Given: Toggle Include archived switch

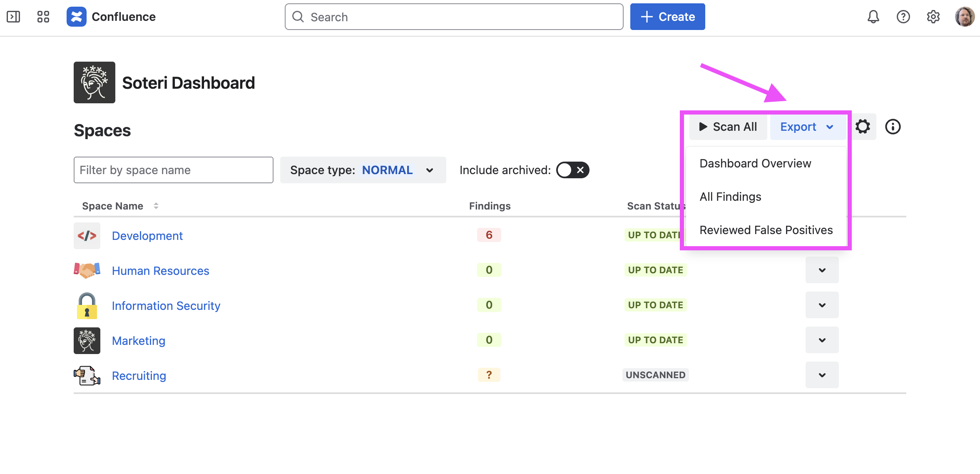Looking at the screenshot, I should (572, 170).
